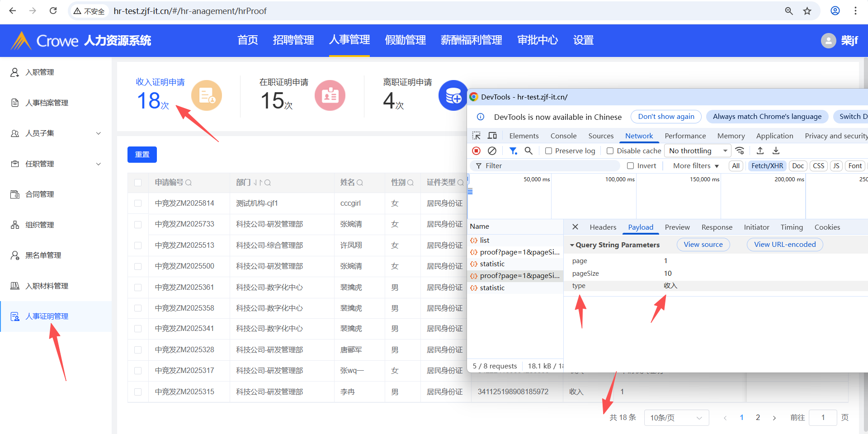Click the View source button
The width and height of the screenshot is (868, 434).
point(703,245)
